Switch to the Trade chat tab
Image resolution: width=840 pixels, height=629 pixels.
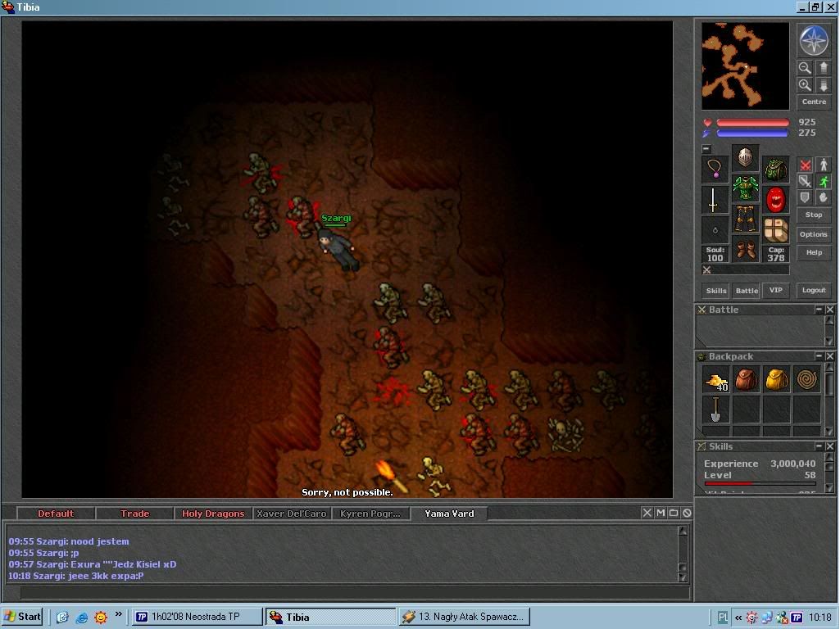tap(134, 514)
